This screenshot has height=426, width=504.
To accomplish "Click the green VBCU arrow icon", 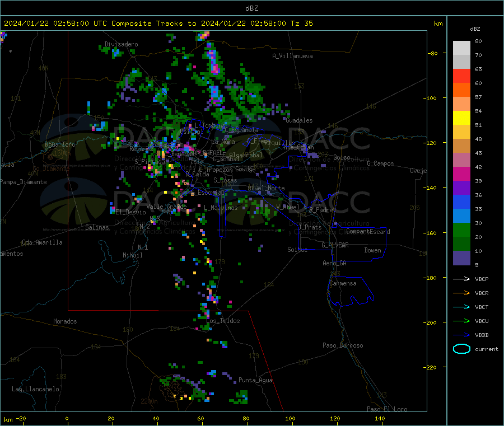I will click(x=461, y=321).
